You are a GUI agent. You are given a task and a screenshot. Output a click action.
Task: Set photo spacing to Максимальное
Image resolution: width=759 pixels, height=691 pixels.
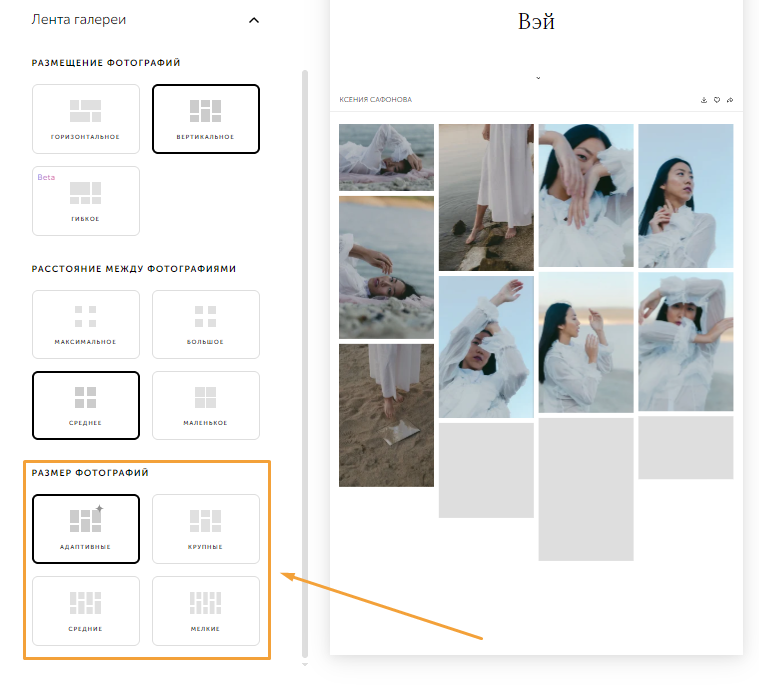click(86, 324)
